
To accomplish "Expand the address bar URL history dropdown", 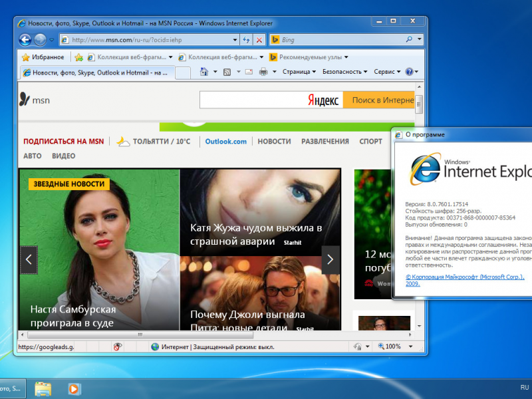I will 235,40.
